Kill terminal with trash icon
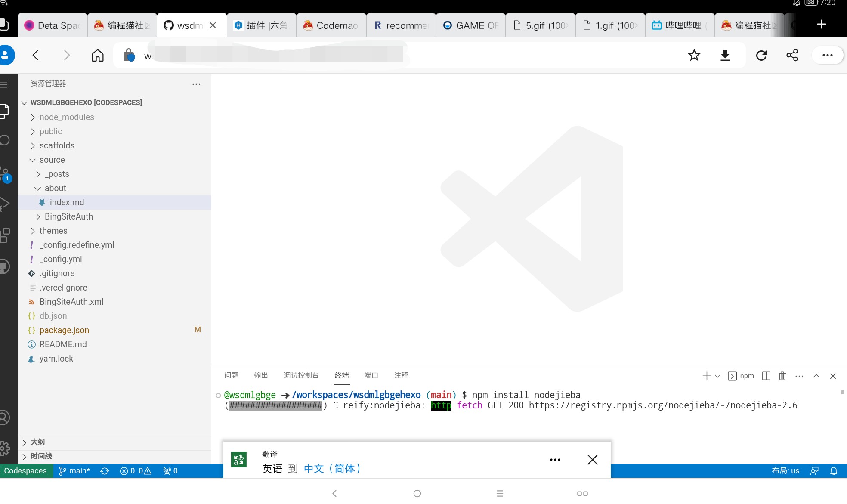 (782, 376)
